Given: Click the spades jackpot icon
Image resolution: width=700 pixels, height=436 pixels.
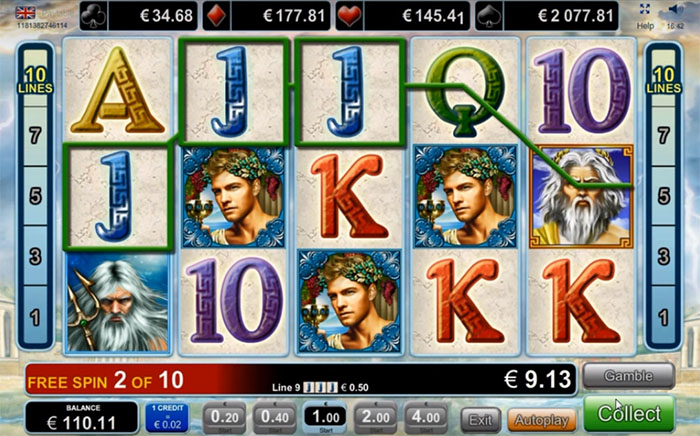Looking at the screenshot, I should point(489,16).
